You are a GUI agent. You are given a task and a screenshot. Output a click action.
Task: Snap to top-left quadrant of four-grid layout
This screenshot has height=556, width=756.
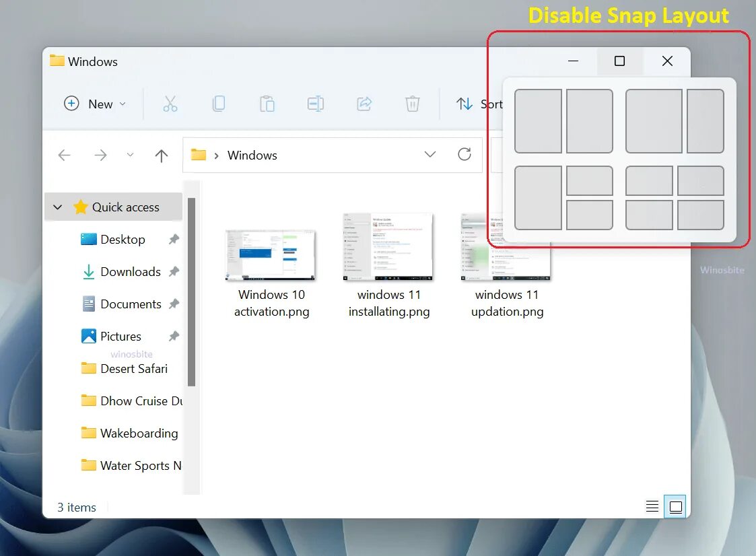tap(649, 181)
